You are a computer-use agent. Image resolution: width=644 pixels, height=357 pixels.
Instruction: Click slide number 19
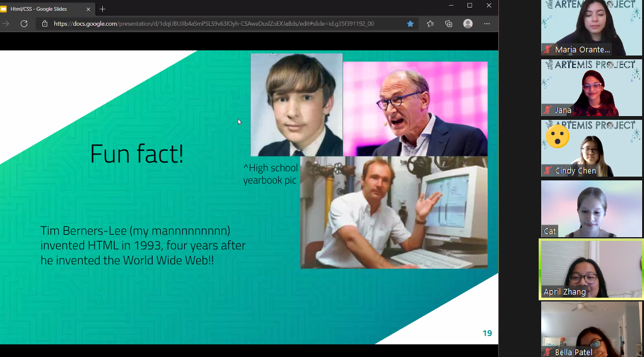click(x=487, y=333)
